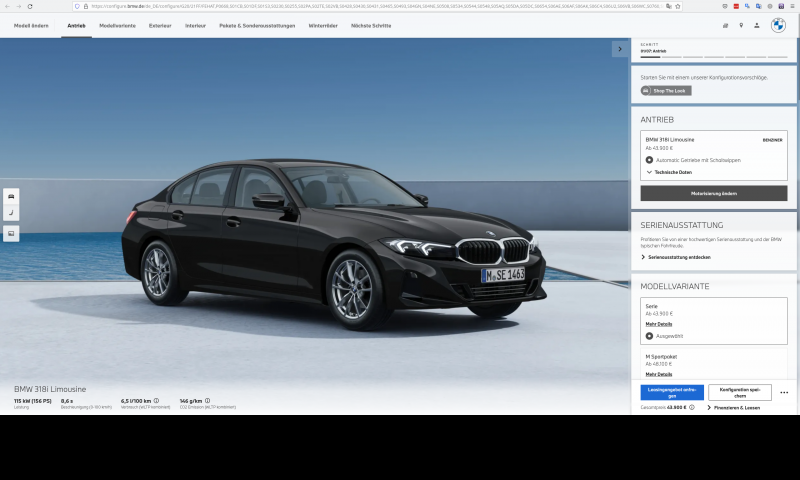Select the Antrieb tab
Screen dimensions: 800x480
pyautogui.click(x=77, y=26)
